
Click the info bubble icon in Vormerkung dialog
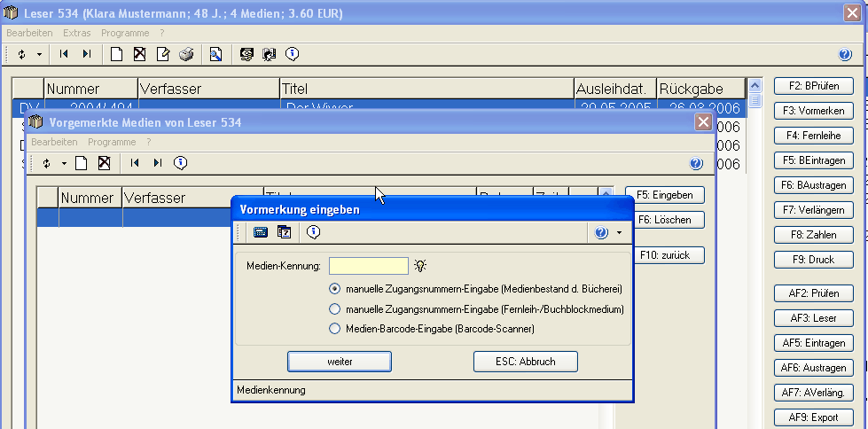[x=313, y=232]
